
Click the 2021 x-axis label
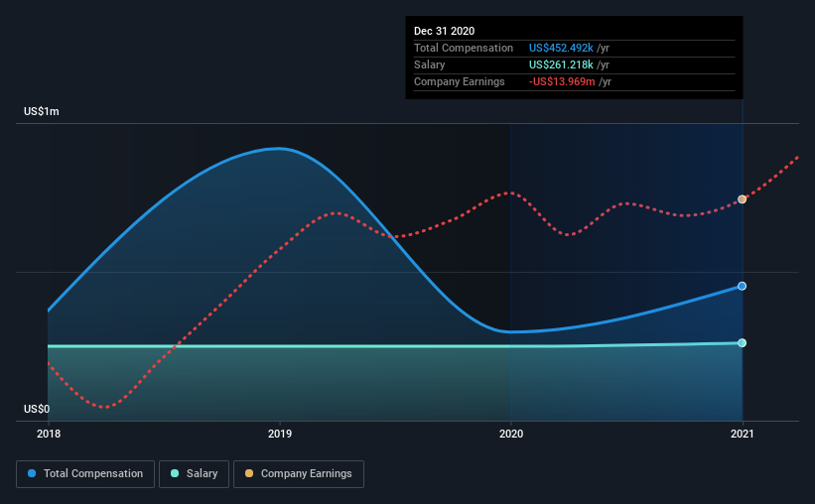point(743,434)
